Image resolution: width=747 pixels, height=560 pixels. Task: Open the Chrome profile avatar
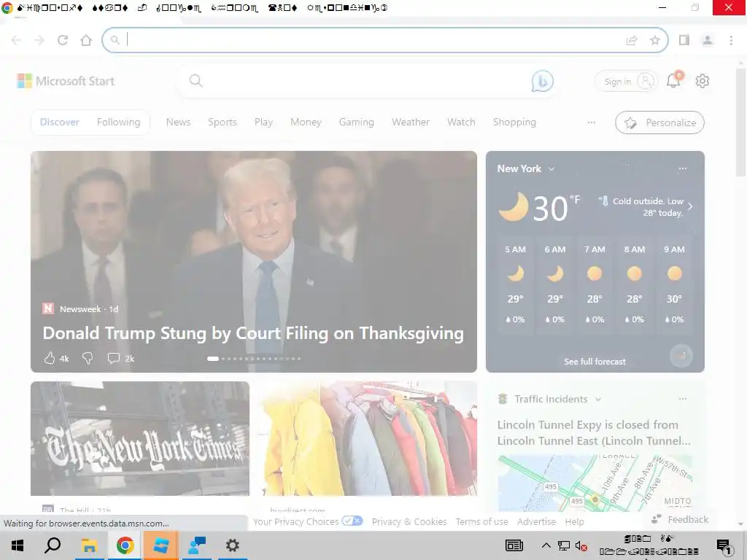point(708,41)
